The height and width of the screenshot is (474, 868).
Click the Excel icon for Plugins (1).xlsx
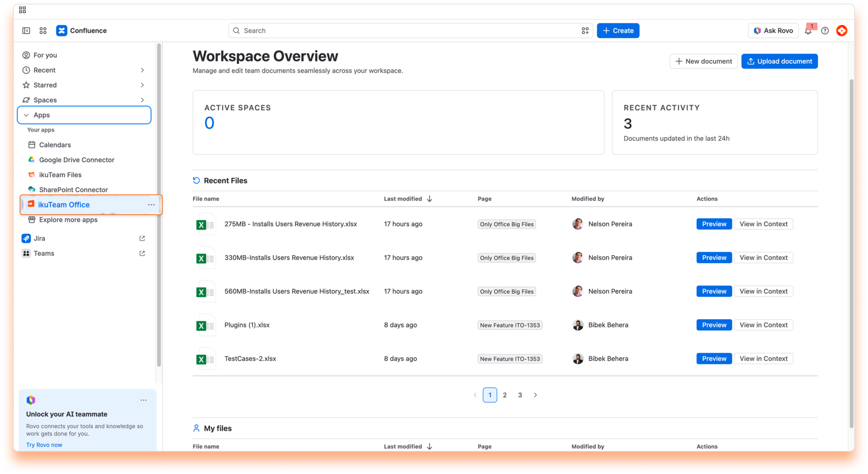(205, 325)
